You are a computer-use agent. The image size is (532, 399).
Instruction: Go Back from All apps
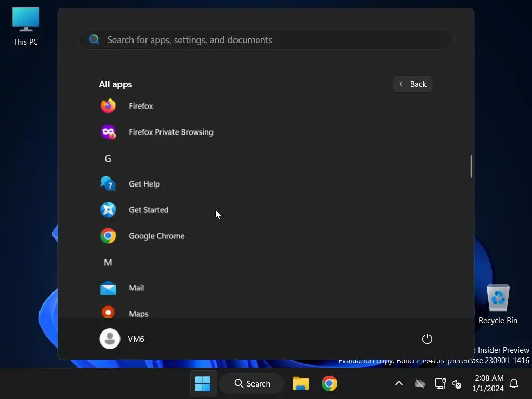413,84
